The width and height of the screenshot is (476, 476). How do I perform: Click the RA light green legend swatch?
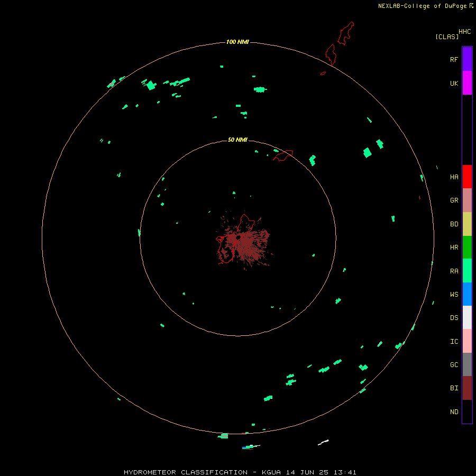[467, 271]
